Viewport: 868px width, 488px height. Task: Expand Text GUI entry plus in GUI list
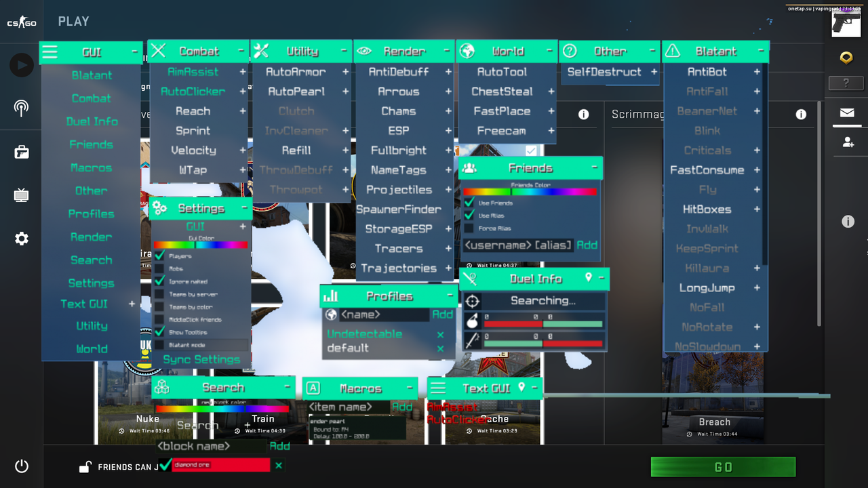coord(132,304)
